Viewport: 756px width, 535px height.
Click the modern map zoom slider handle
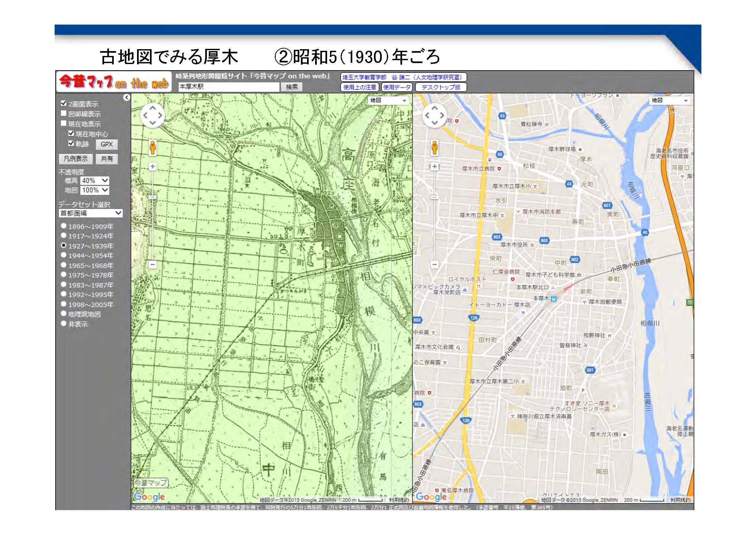[x=434, y=197]
